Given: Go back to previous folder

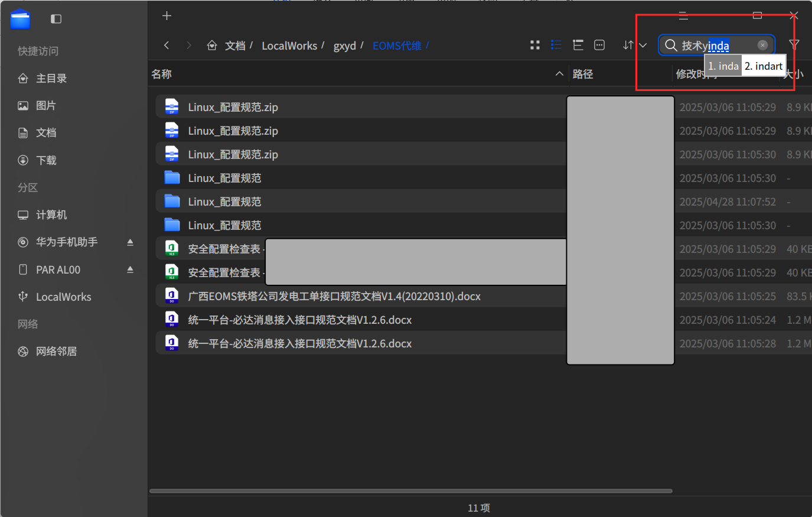Looking at the screenshot, I should [167, 45].
